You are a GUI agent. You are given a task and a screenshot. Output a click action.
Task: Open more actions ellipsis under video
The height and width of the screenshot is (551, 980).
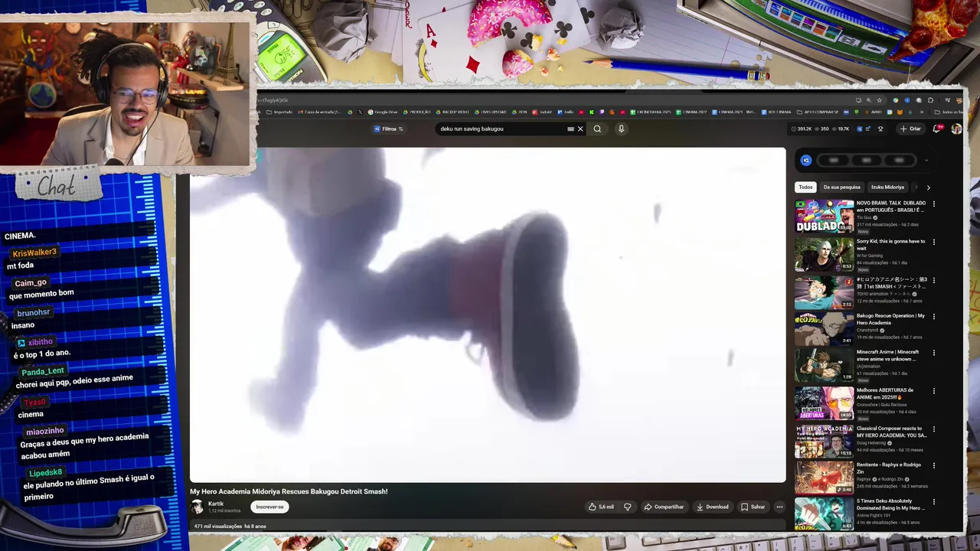(x=779, y=507)
